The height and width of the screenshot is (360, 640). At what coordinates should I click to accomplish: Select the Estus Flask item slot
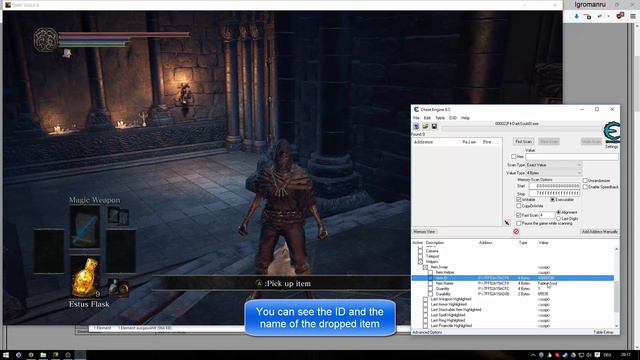[x=85, y=277]
